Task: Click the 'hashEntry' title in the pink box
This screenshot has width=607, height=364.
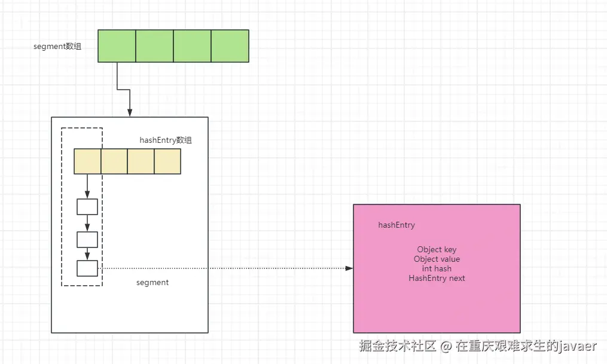Action: pos(396,225)
